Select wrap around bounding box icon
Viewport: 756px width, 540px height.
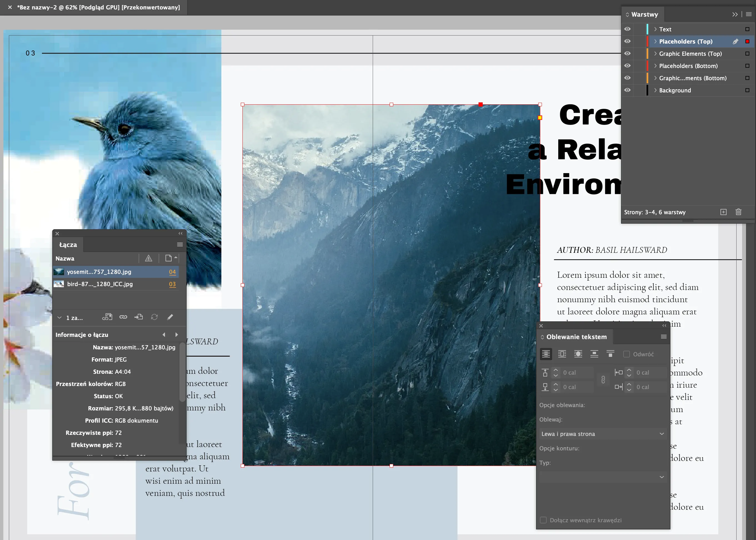[562, 354]
